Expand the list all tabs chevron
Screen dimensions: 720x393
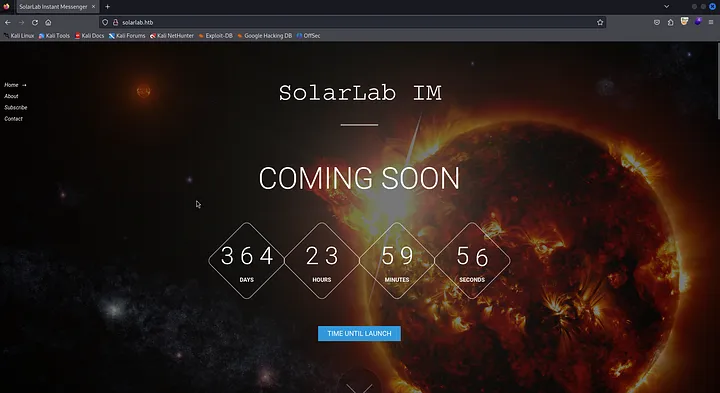point(666,6)
